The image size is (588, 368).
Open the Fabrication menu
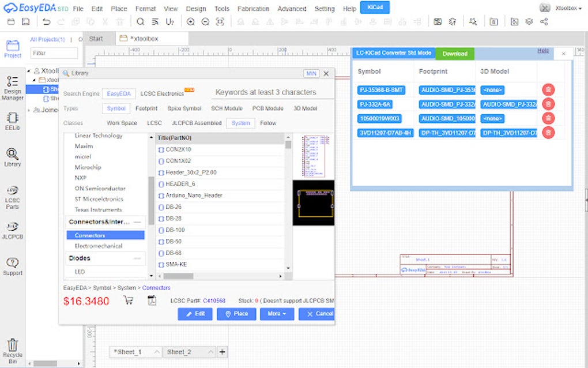254,9
